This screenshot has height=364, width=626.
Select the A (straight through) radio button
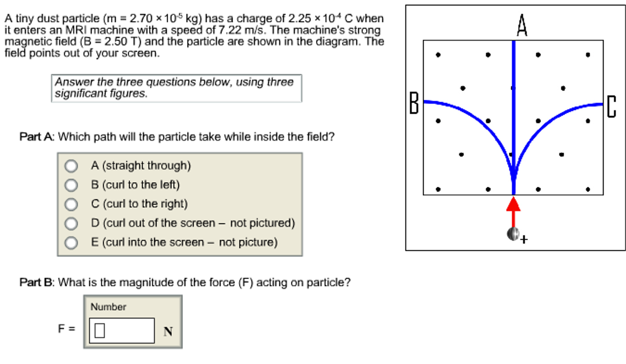pyautogui.click(x=71, y=166)
